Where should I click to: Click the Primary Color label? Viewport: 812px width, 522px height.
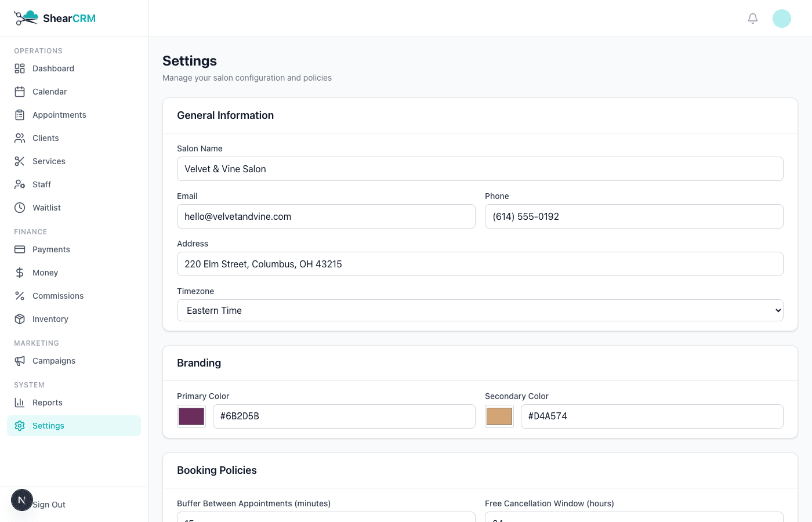coord(203,396)
